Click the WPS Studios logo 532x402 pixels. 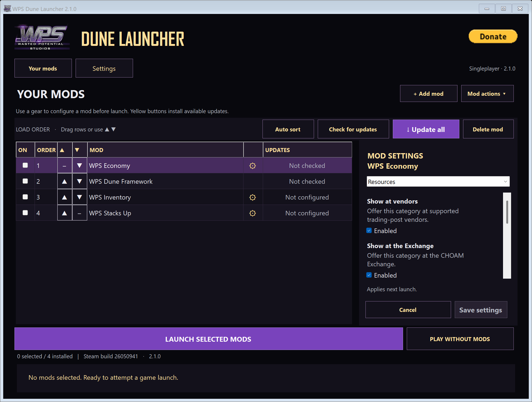point(42,38)
